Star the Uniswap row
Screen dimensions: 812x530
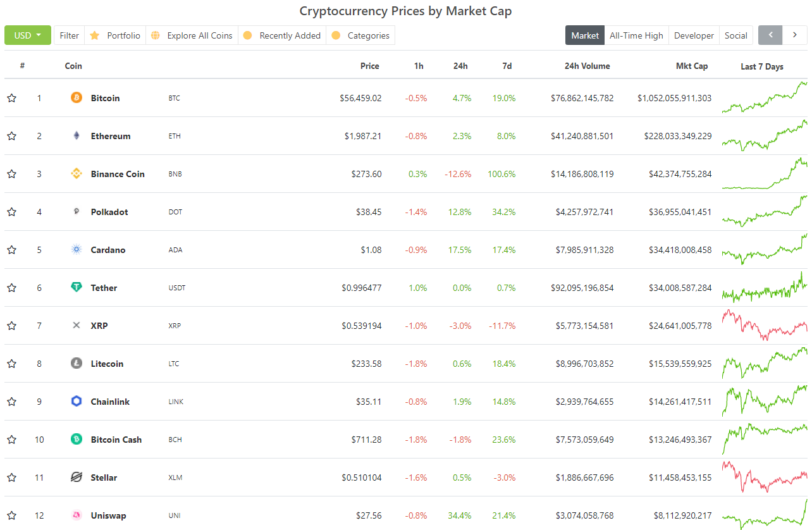point(11,515)
